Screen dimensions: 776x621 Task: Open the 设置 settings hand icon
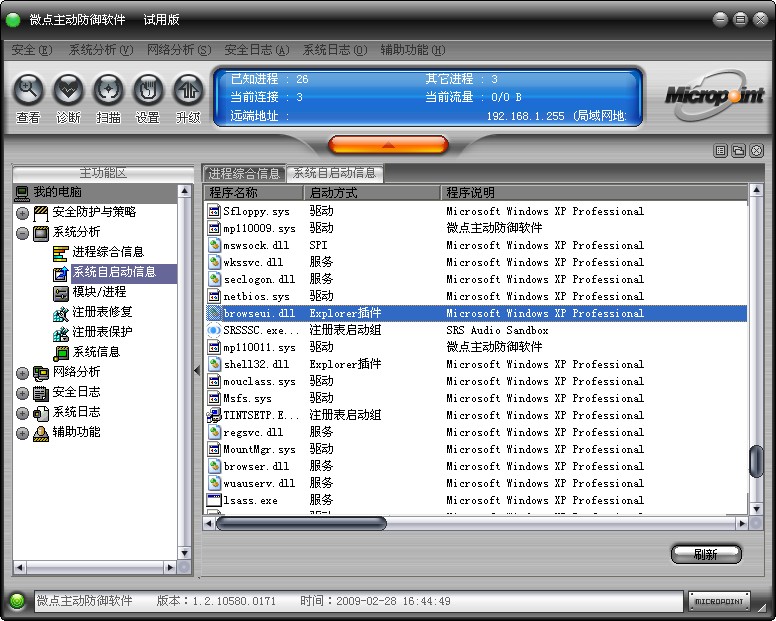[x=148, y=90]
